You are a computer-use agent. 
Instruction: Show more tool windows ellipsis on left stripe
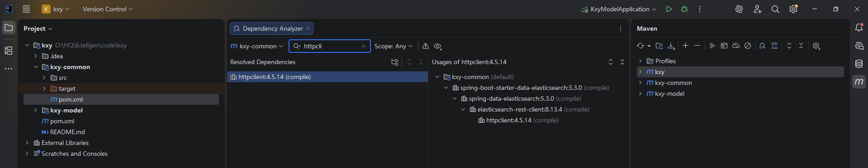coord(9,69)
